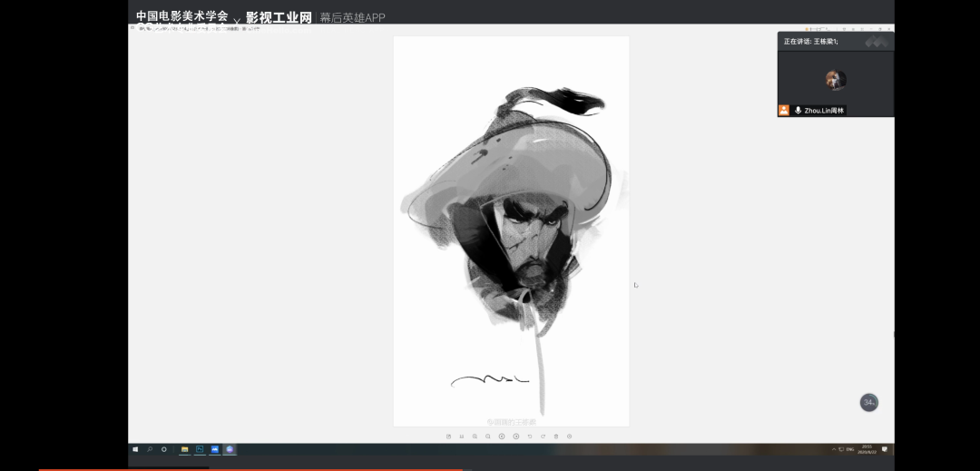Image resolution: width=980 pixels, height=471 pixels.
Task: Go to previous image with left arrow
Action: pos(502,437)
